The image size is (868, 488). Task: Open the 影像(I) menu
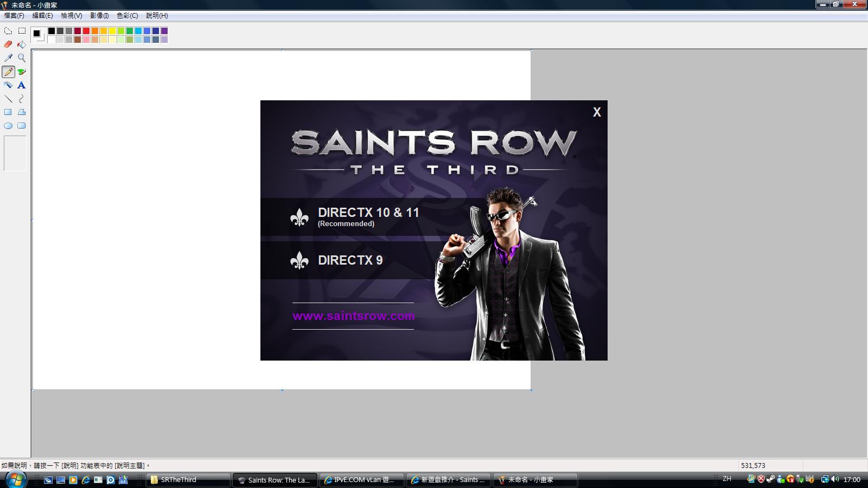(99, 16)
